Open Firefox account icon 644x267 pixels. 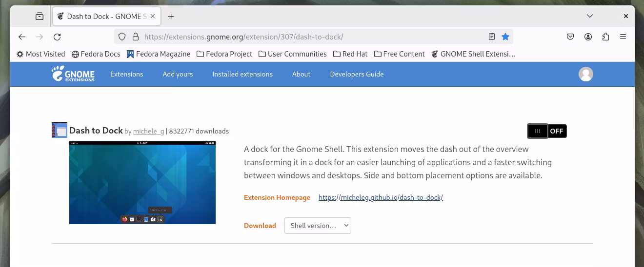click(588, 37)
